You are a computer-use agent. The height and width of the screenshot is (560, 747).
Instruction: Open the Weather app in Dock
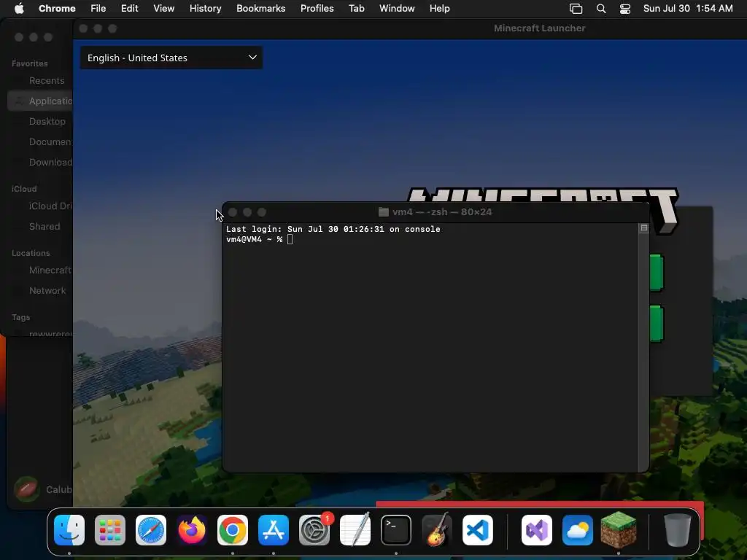coord(578,530)
